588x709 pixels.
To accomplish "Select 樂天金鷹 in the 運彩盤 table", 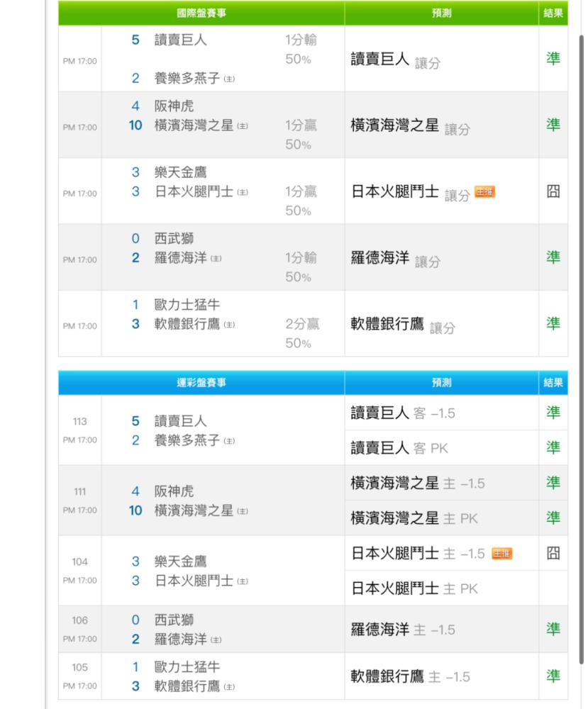I will [x=180, y=562].
